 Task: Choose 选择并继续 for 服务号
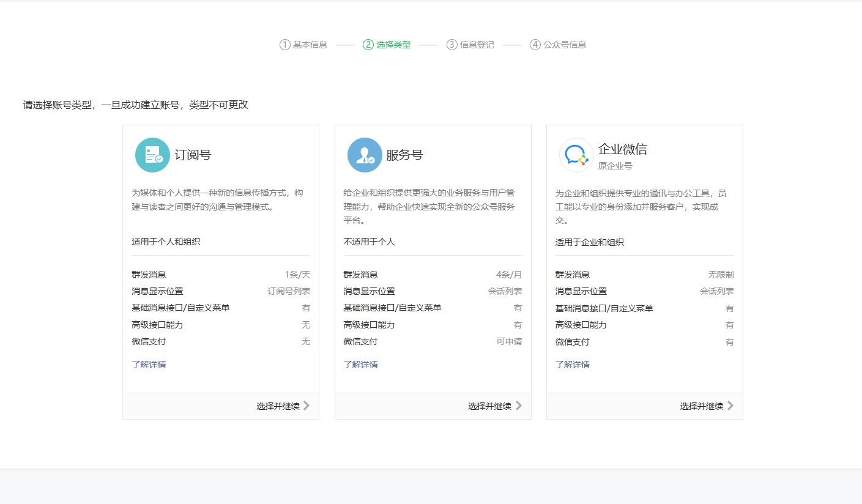[489, 406]
